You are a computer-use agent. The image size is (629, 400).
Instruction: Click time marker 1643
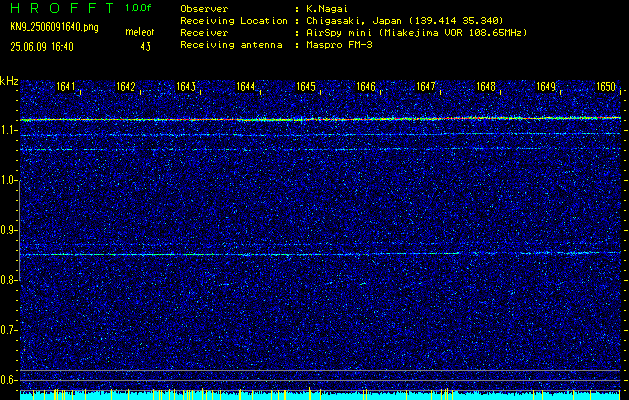[186, 87]
